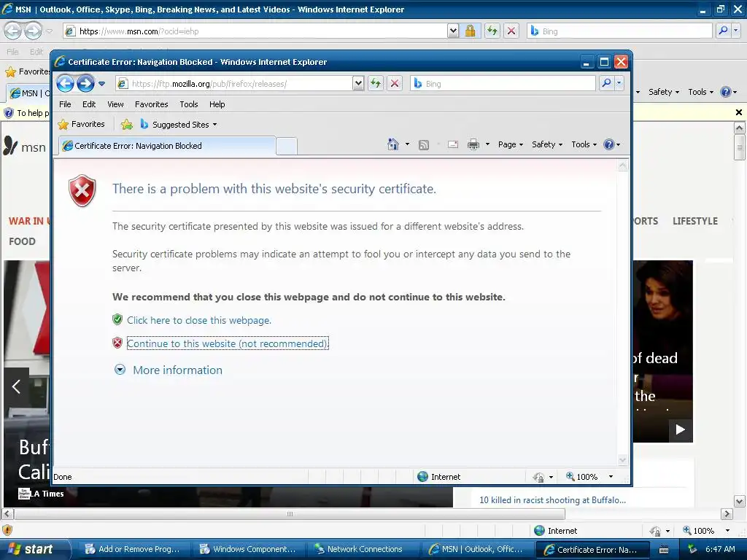Screen dimensions: 747x560
Task: Open Safety menu in MSN window
Action: tap(664, 92)
